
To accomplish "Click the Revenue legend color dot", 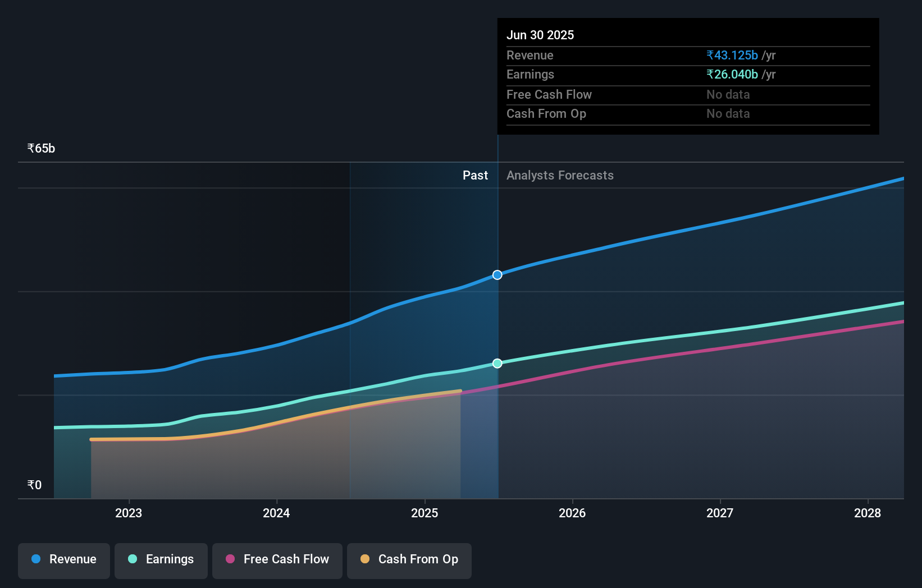I will point(35,559).
